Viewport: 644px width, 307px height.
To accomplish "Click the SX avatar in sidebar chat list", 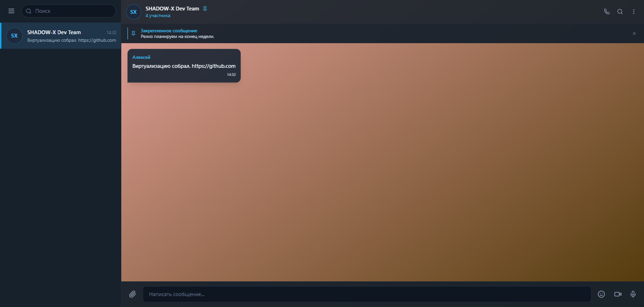I will click(14, 36).
